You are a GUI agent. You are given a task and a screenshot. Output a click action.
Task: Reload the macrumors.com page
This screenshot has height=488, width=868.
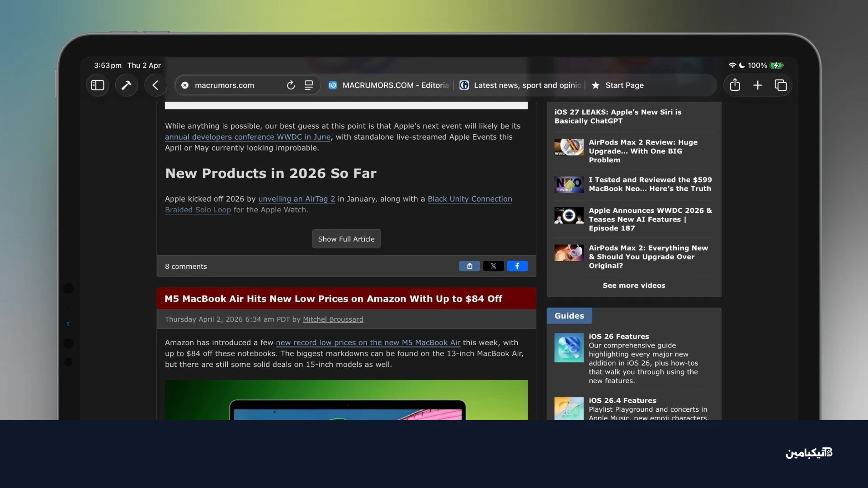(291, 85)
